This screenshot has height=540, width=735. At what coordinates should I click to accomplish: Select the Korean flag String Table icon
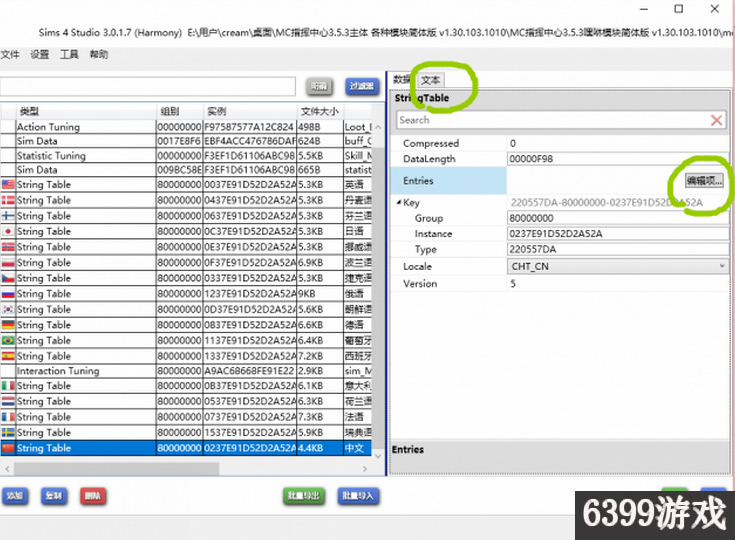coord(8,309)
